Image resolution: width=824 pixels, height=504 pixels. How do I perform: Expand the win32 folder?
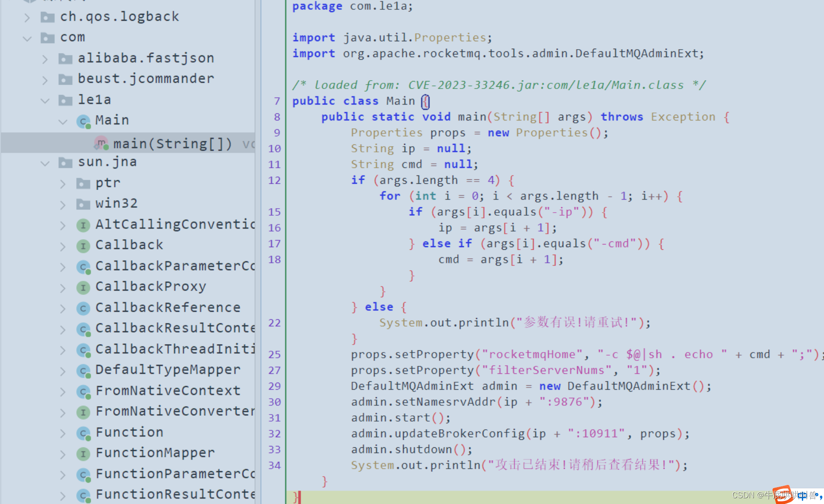point(62,205)
